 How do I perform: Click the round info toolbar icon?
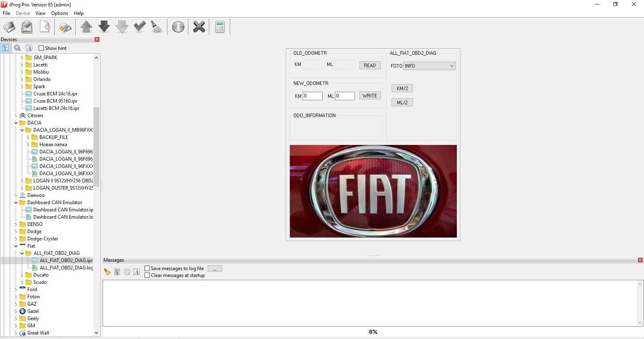pyautogui.click(x=178, y=27)
